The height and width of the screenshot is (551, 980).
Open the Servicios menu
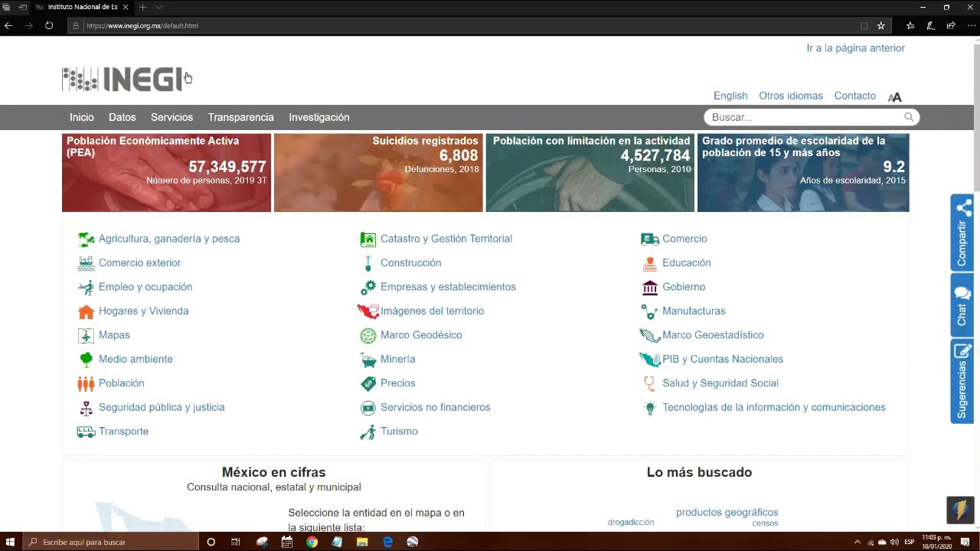(171, 117)
